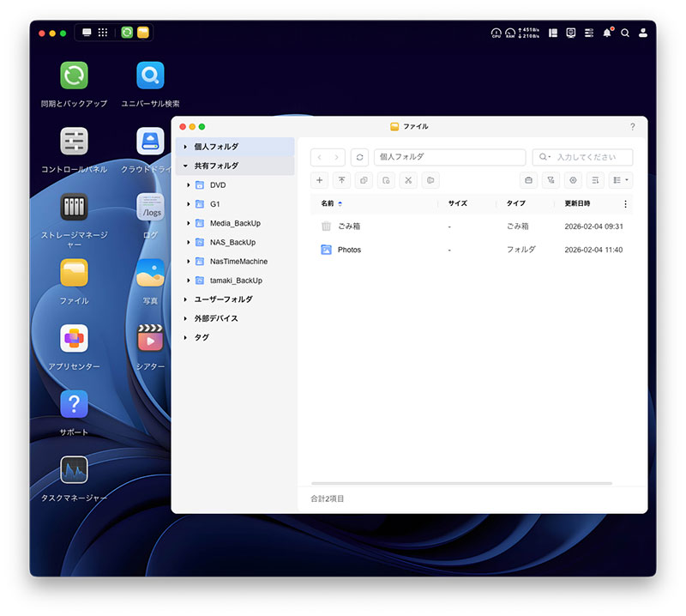Click the filter icon in file toolbar
The height and width of the screenshot is (616, 686).
[551, 180]
